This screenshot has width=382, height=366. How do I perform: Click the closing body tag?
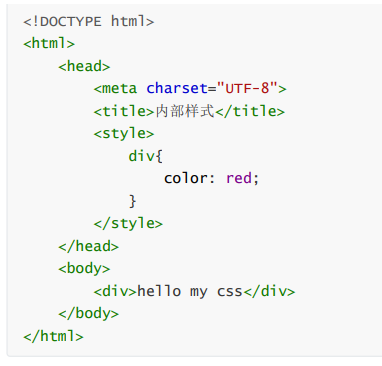88,314
